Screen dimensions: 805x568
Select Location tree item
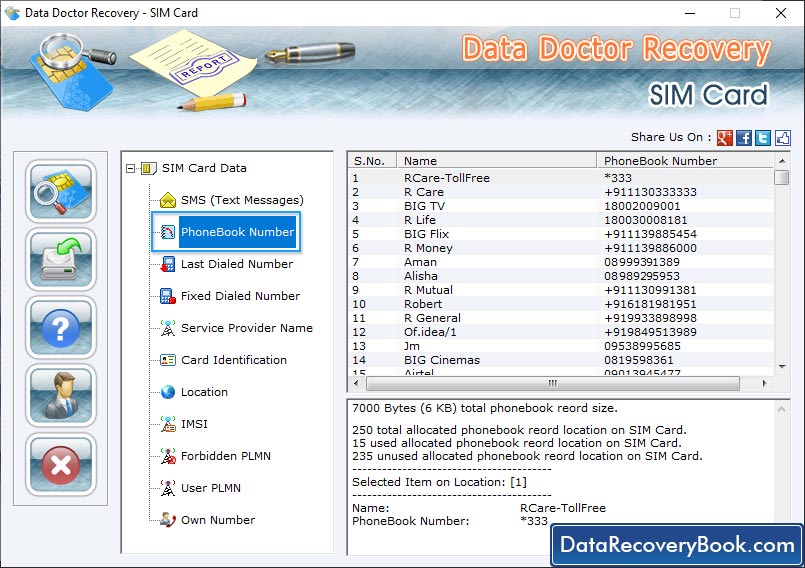(x=204, y=392)
